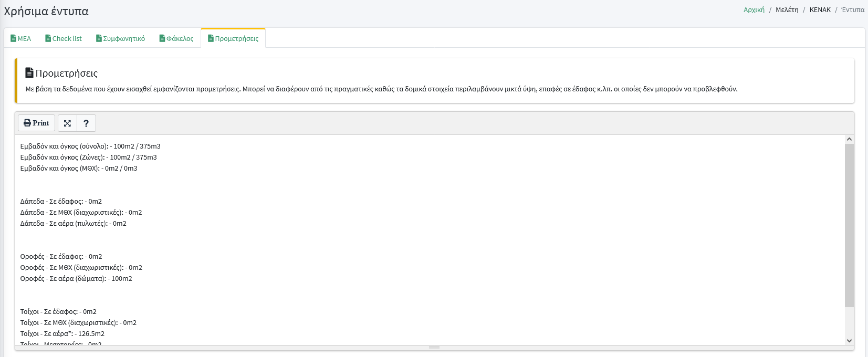Open the Check list tab
Viewport: 868px width, 357px height.
coord(64,38)
